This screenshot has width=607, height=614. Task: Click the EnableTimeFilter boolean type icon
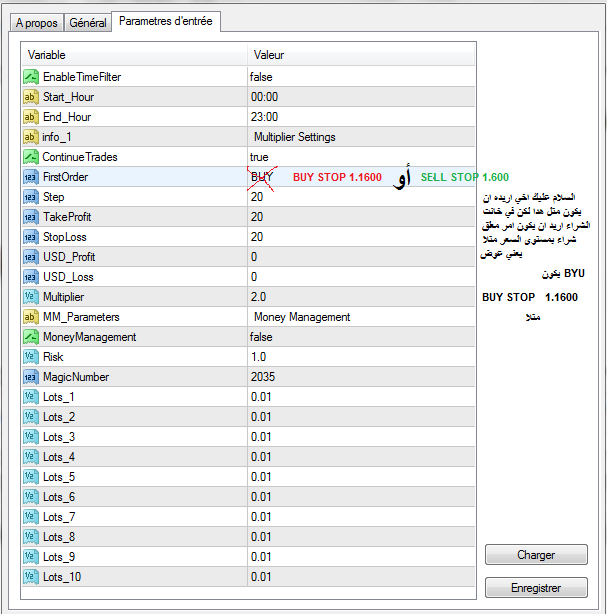(x=30, y=77)
